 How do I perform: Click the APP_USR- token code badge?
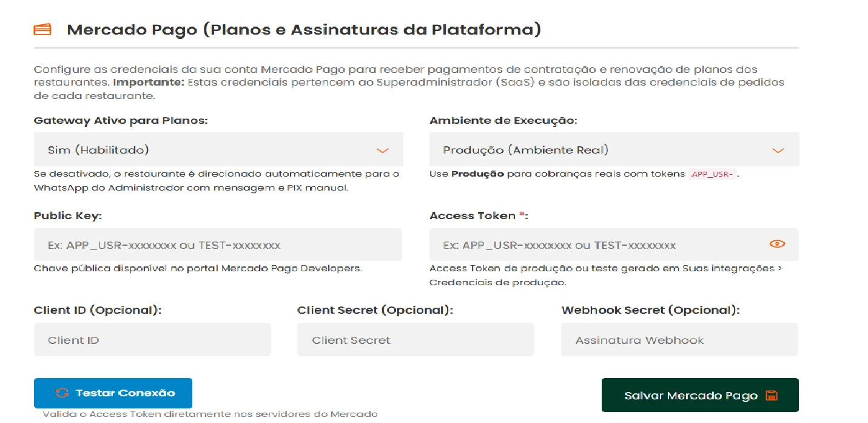coord(712,175)
